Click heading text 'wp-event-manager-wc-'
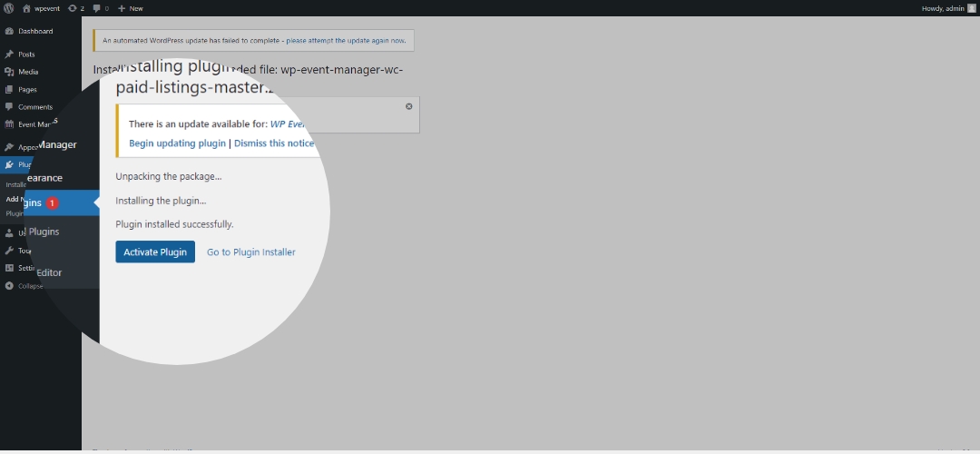This screenshot has width=980, height=454. coord(342,69)
